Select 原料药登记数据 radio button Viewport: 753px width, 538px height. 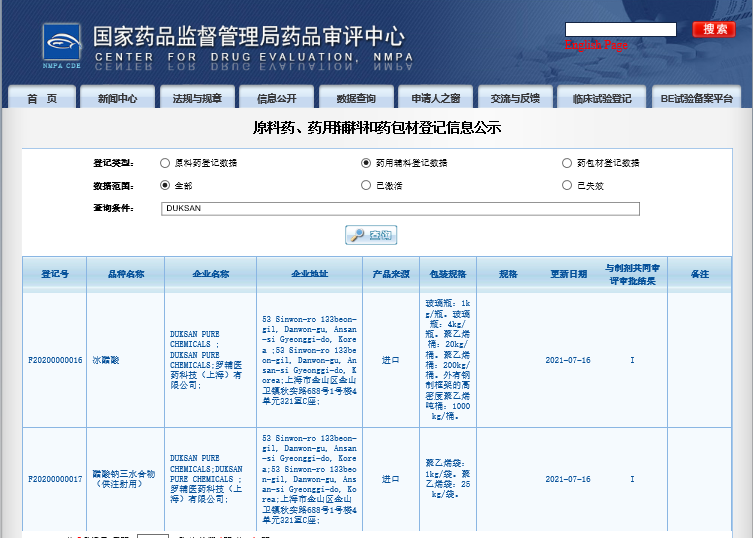tap(165, 163)
